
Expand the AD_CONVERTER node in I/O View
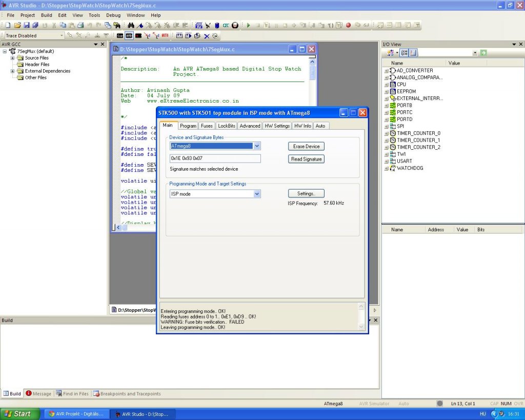coord(387,71)
